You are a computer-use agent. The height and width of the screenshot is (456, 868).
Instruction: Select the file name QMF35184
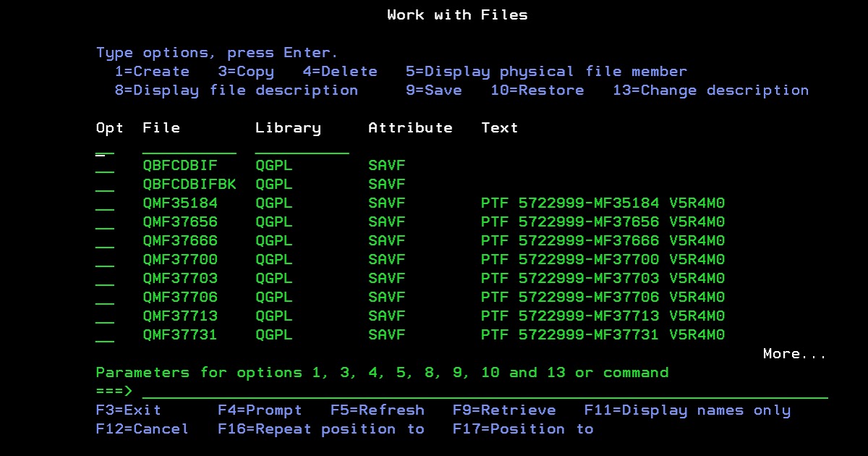[179, 203]
